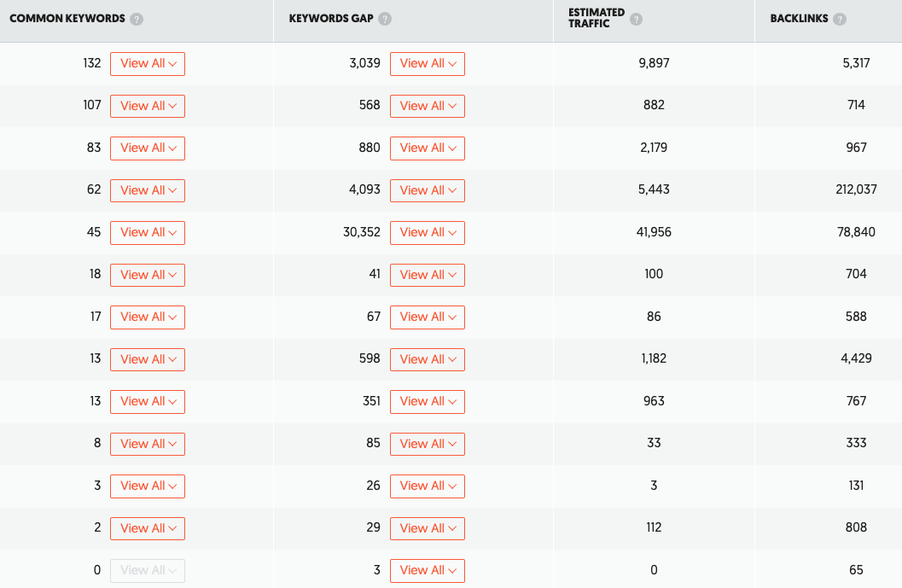Click View All next to 598 gap

(428, 359)
